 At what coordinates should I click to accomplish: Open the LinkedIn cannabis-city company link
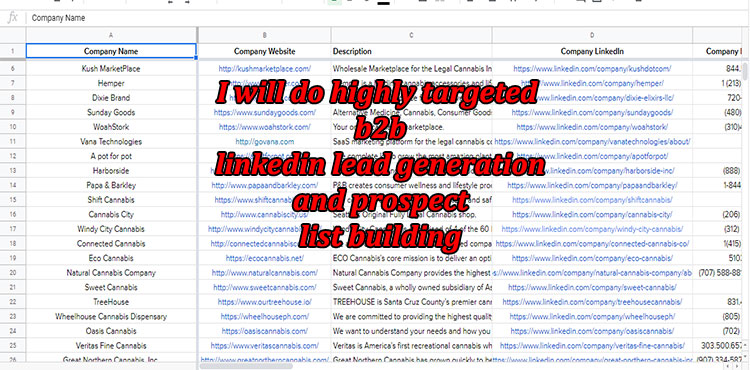pos(592,215)
